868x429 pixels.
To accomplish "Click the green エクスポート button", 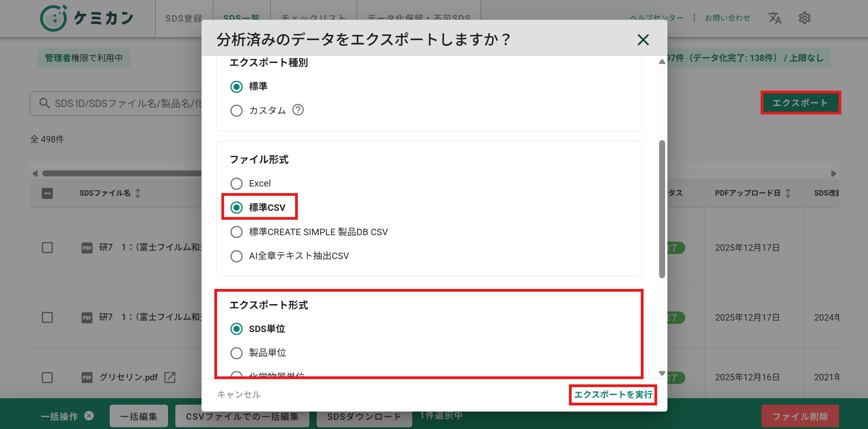I will pos(801,103).
